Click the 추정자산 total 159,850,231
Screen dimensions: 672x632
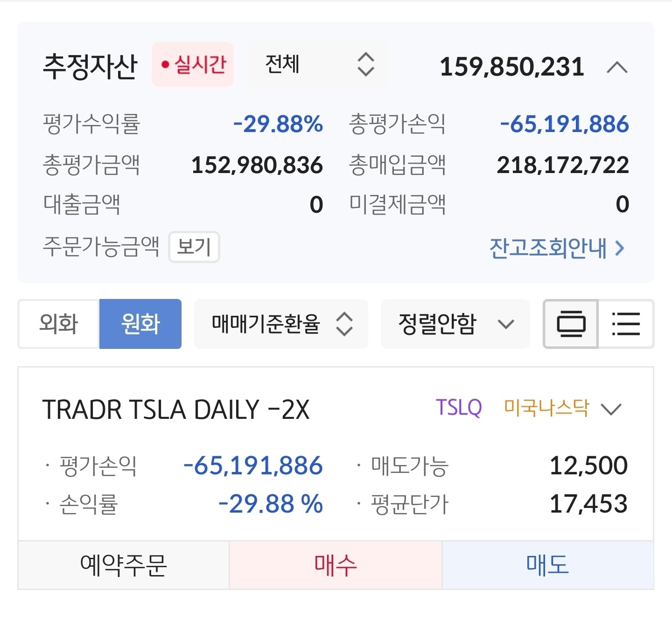click(512, 67)
